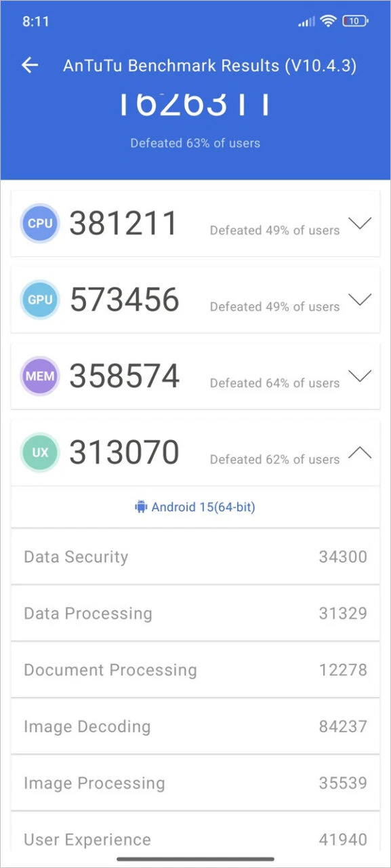The image size is (391, 868).
Task: Expand the CPU score details
Action: [x=361, y=223]
